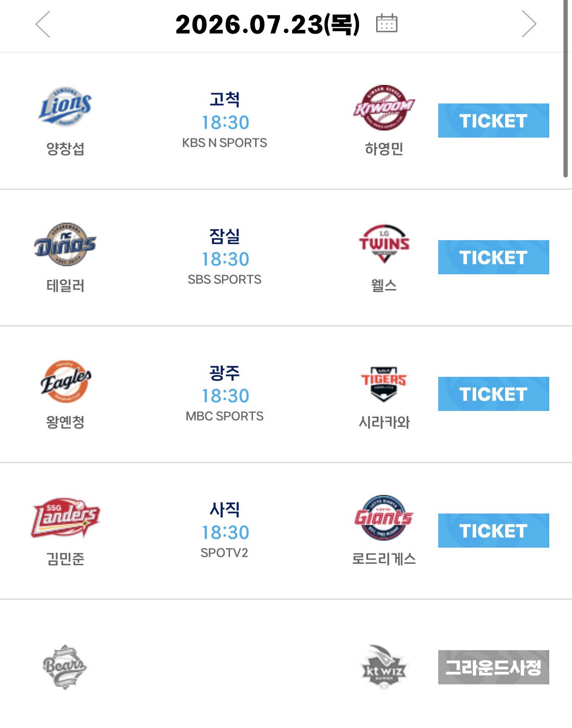Select the Hanwha Eagles team logo
Screen dimensions: 572x728
click(65, 381)
